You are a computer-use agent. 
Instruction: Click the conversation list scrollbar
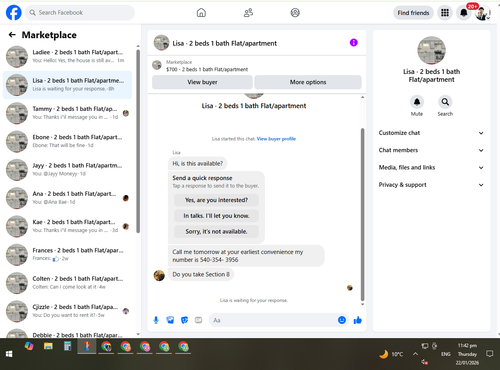[x=138, y=142]
